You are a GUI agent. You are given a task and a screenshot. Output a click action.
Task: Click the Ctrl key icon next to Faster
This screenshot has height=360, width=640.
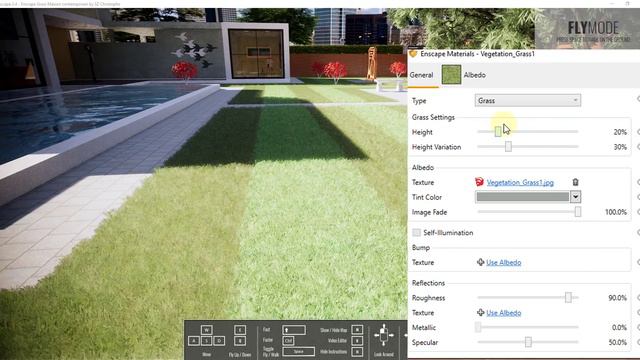288,340
